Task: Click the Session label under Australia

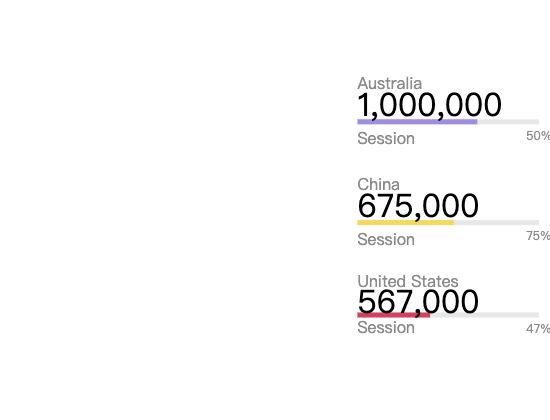Action: pyautogui.click(x=386, y=138)
